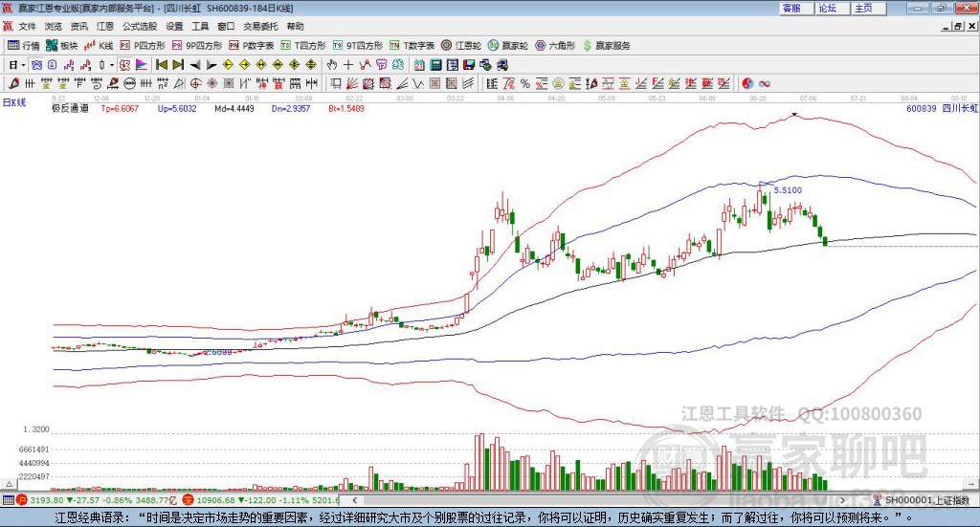The height and width of the screenshot is (527, 980).
Task: Open the 9T四方形 tool
Action: 358,46
